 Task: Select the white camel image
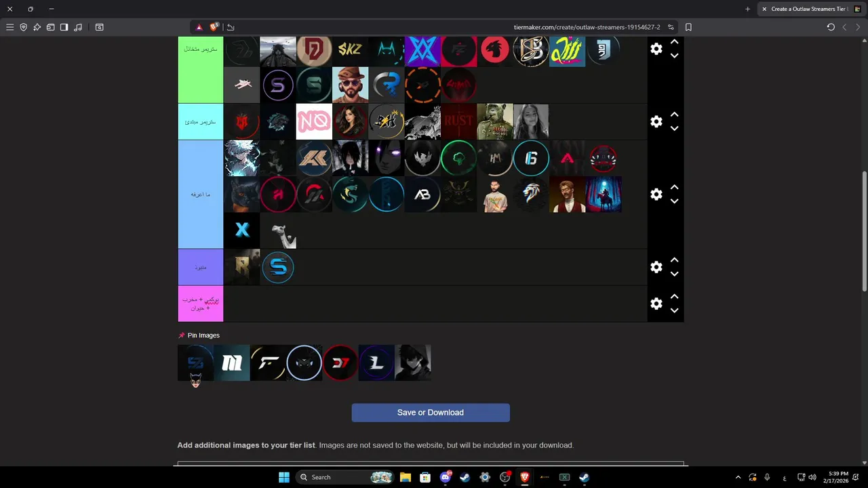tap(278, 231)
